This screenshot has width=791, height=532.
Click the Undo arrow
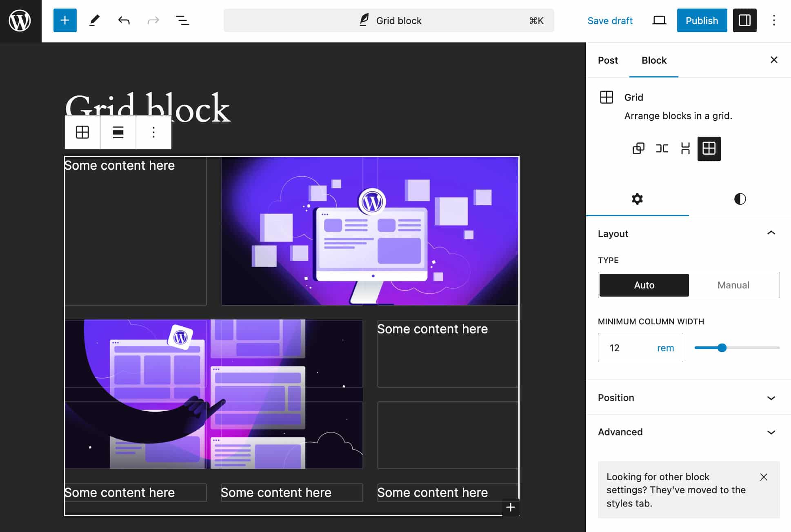[x=124, y=20]
